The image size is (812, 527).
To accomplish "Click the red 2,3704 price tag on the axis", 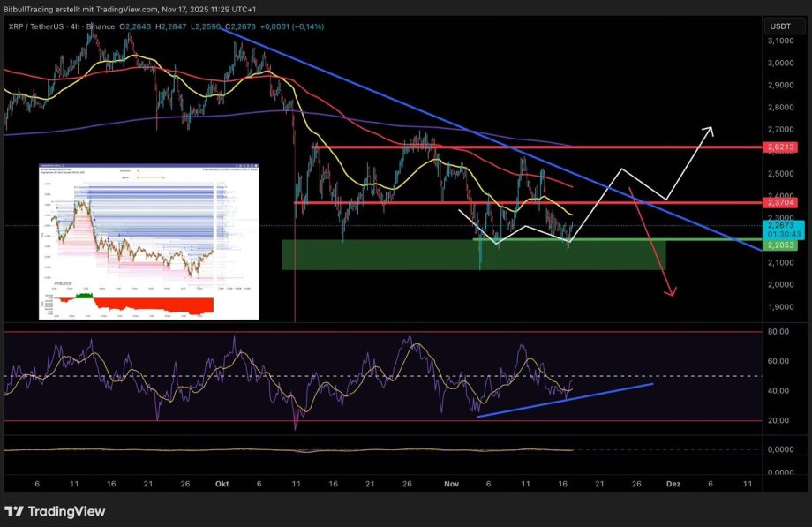I will pyautogui.click(x=781, y=202).
